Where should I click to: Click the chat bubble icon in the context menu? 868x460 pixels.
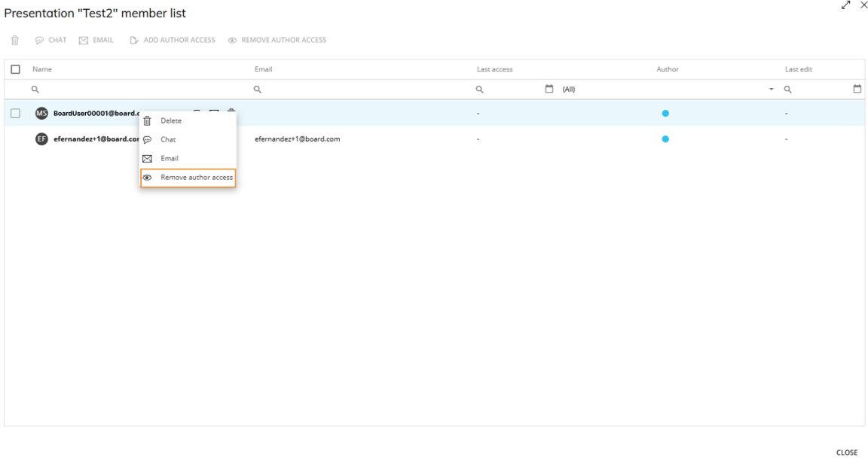pyautogui.click(x=147, y=140)
